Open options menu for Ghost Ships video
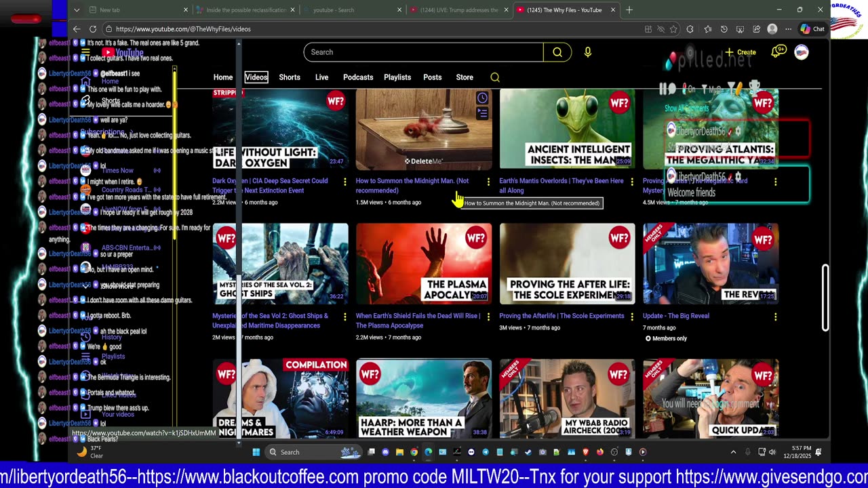Screen dimensions: 868x488 [344, 317]
